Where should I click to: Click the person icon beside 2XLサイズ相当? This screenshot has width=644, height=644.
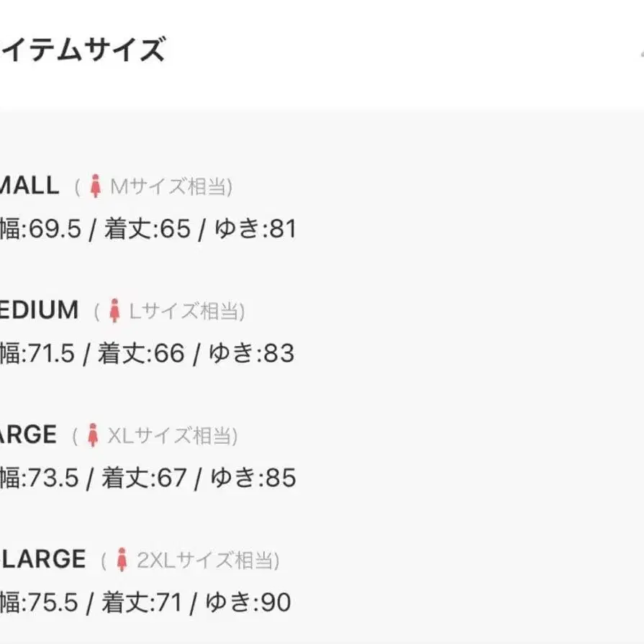[122, 560]
